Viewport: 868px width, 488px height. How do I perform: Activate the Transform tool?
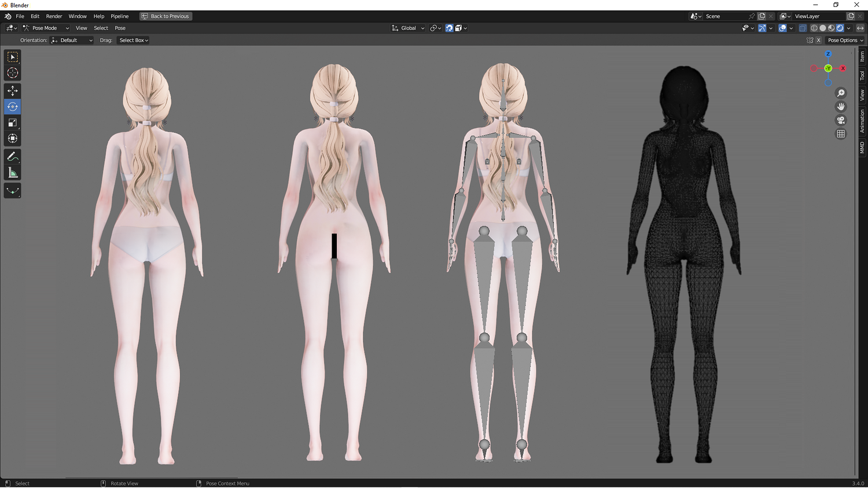[12, 138]
